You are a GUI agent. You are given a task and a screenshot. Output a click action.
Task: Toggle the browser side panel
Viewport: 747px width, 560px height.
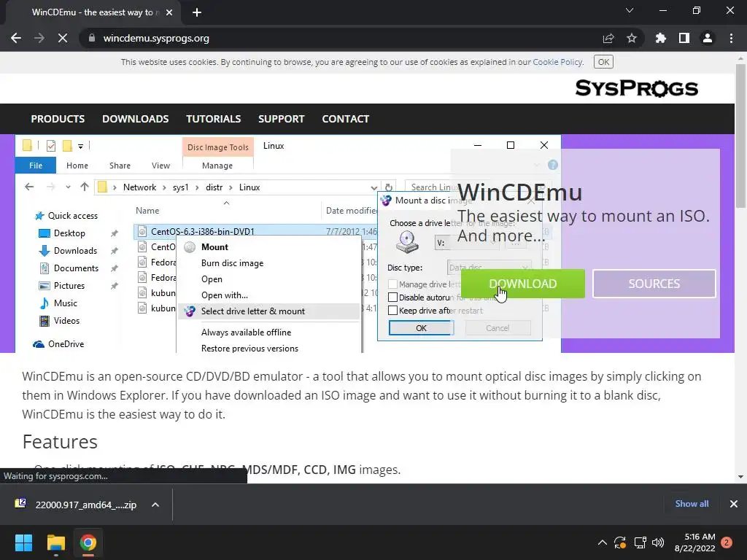point(684,38)
